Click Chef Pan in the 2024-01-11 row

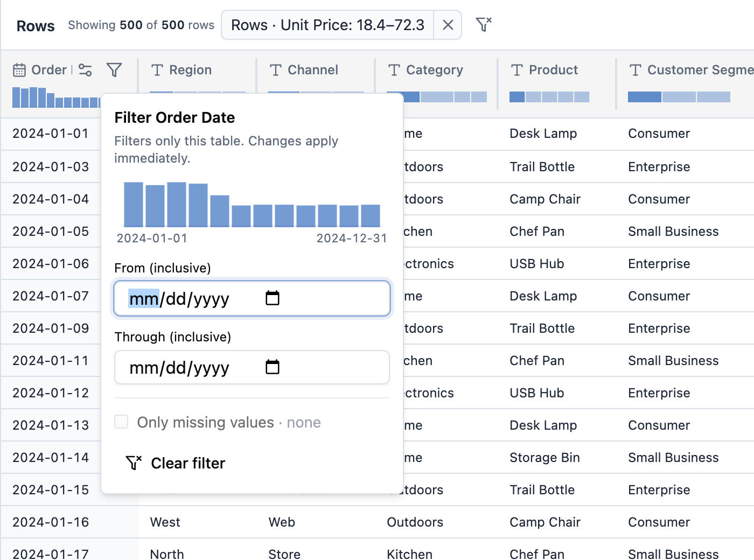point(537,361)
